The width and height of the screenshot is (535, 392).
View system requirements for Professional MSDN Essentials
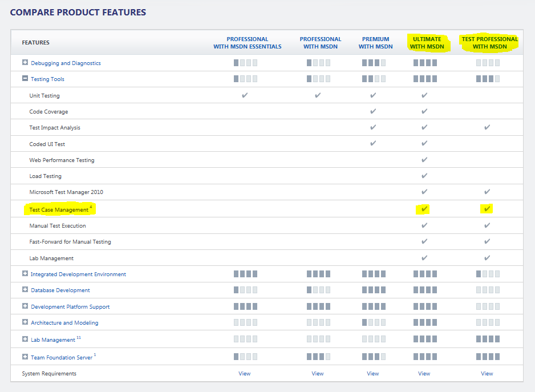tap(244, 374)
